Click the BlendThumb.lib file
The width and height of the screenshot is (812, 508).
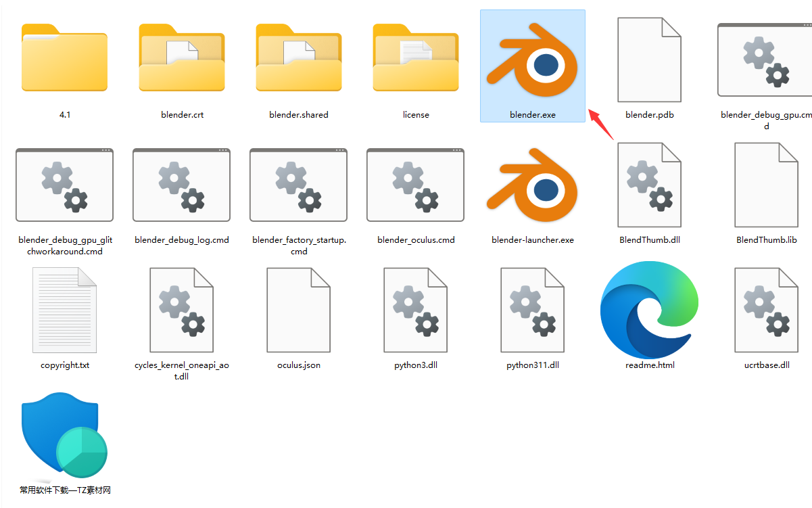(x=766, y=186)
